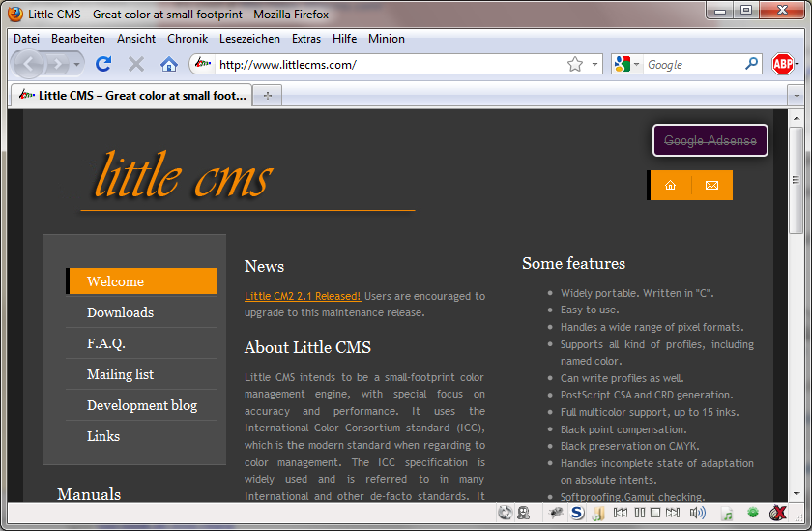Viewport: 812px width, 531px height.
Task: Click the vertical scrollbar thumb
Action: pyautogui.click(x=796, y=180)
